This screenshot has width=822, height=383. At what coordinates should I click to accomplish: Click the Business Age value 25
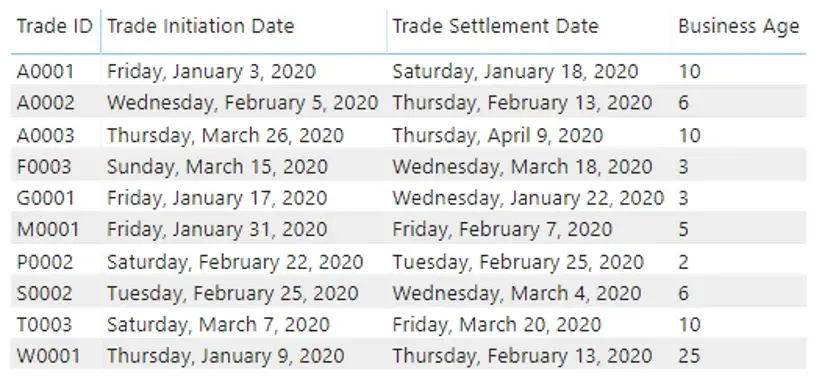point(689,356)
